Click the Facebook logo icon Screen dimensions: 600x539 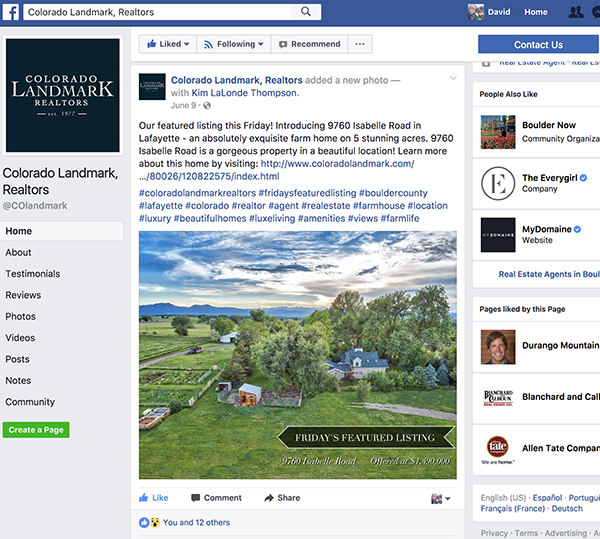[10, 12]
